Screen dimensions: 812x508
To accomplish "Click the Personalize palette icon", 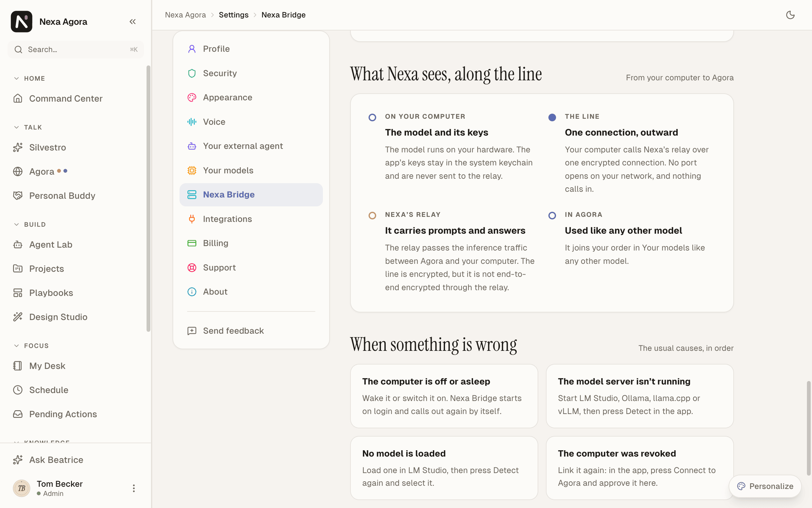I will [741, 486].
